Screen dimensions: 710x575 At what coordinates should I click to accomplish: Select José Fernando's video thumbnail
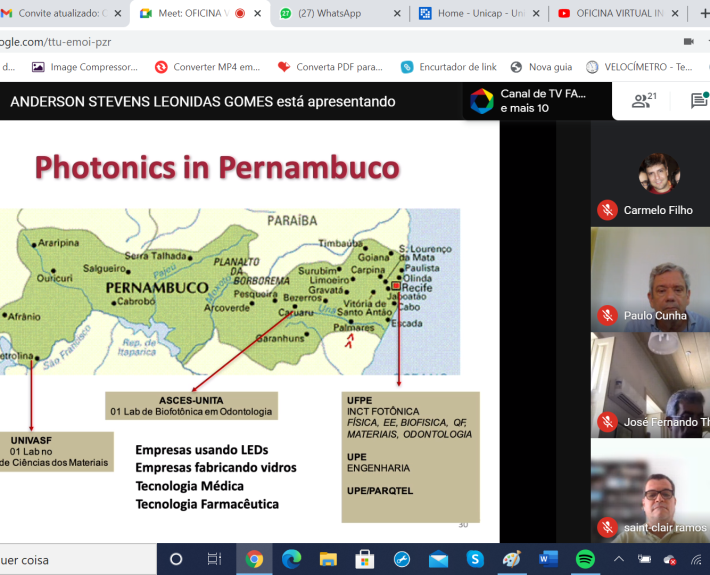[x=650, y=385]
